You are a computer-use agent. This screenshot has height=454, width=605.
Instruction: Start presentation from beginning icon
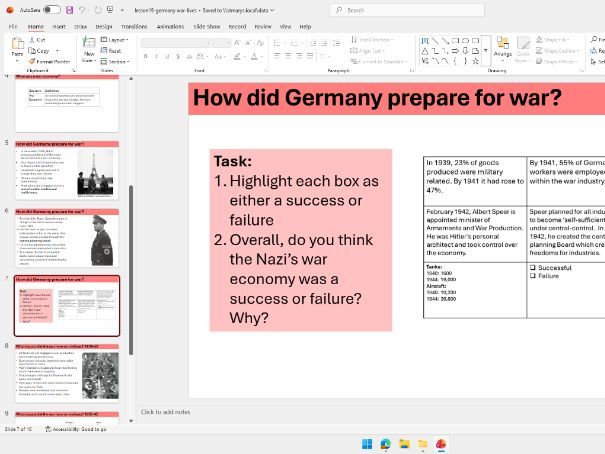[x=110, y=10]
